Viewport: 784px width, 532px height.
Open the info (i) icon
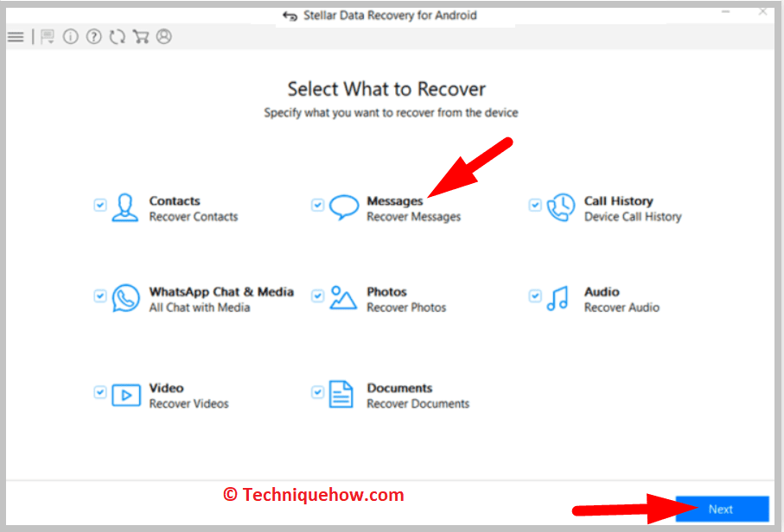coord(71,36)
